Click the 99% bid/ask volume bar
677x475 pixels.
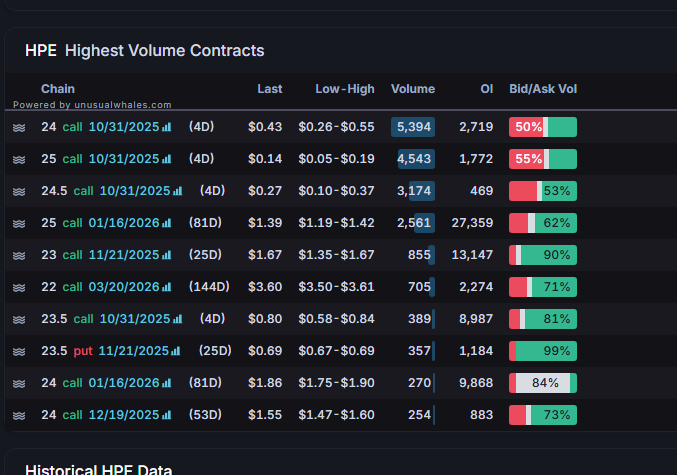click(543, 351)
